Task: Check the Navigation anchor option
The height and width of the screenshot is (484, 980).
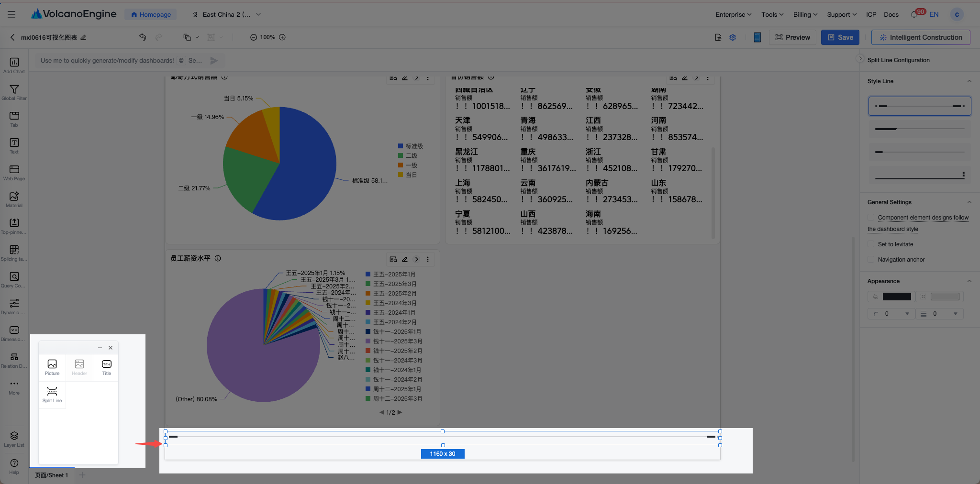Action: [x=871, y=259]
